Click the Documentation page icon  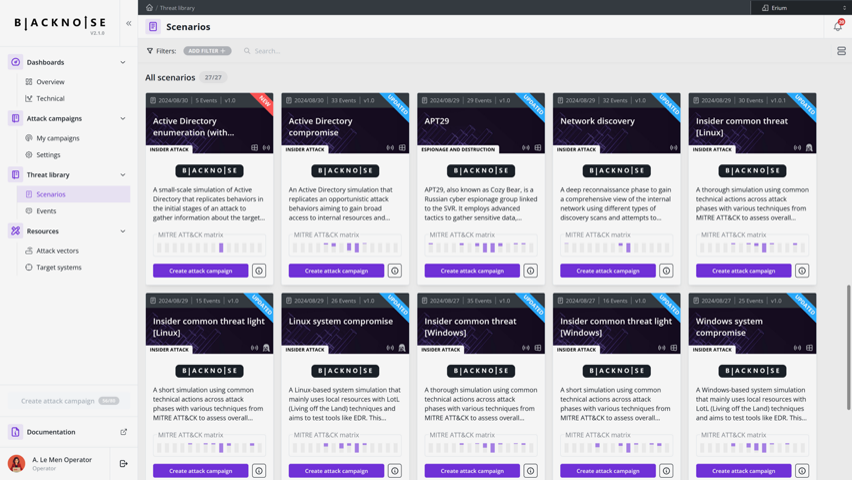tap(15, 432)
